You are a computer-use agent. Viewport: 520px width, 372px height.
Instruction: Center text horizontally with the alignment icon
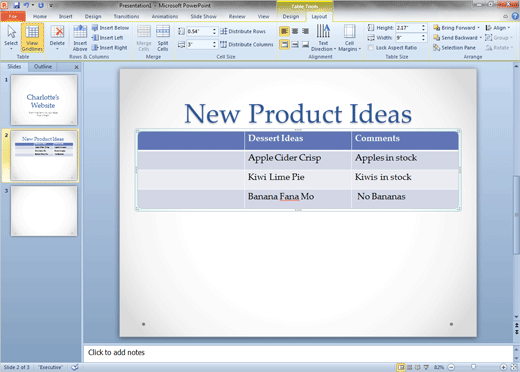click(x=295, y=31)
